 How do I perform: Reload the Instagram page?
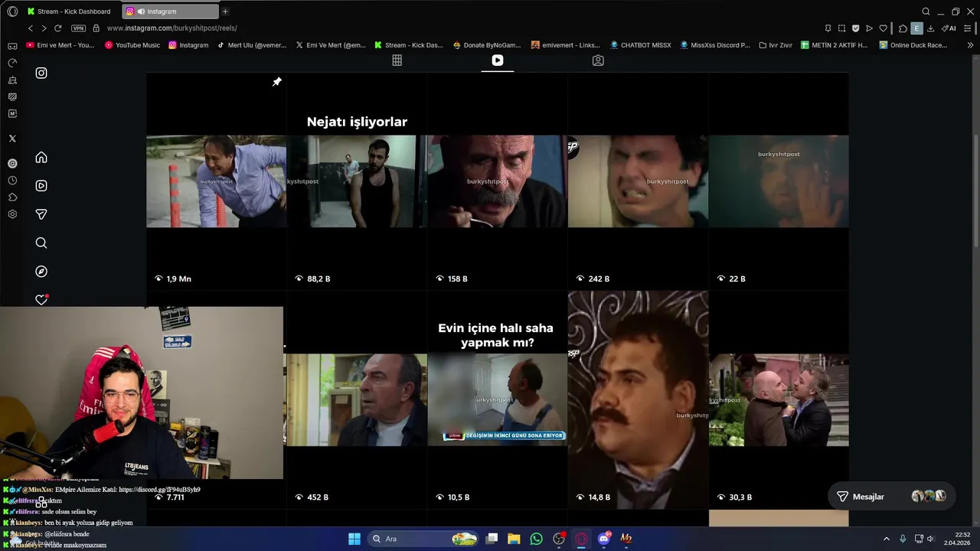(57, 28)
